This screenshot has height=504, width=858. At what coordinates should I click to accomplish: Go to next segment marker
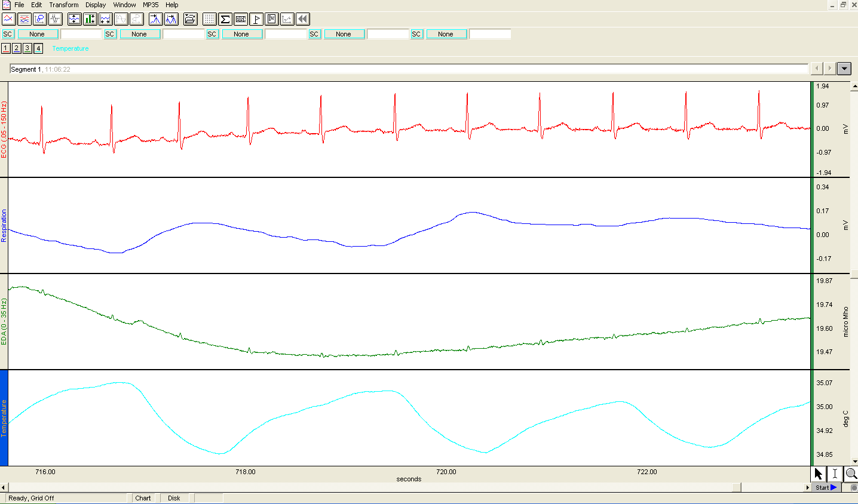tap(829, 69)
